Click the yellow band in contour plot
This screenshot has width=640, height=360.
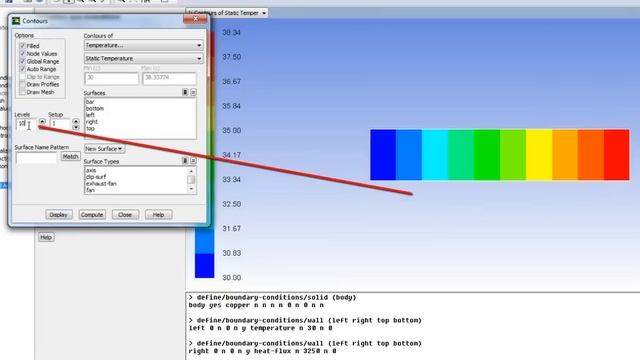click(539, 155)
